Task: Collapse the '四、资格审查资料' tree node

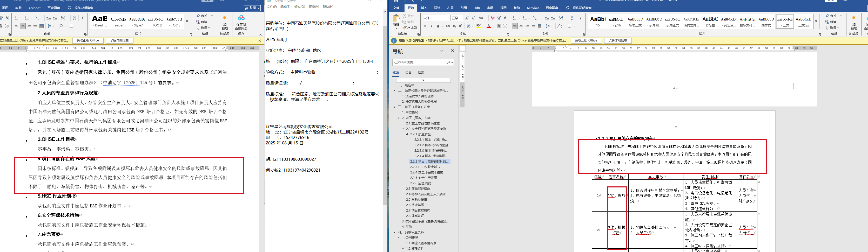Action: 395,232
